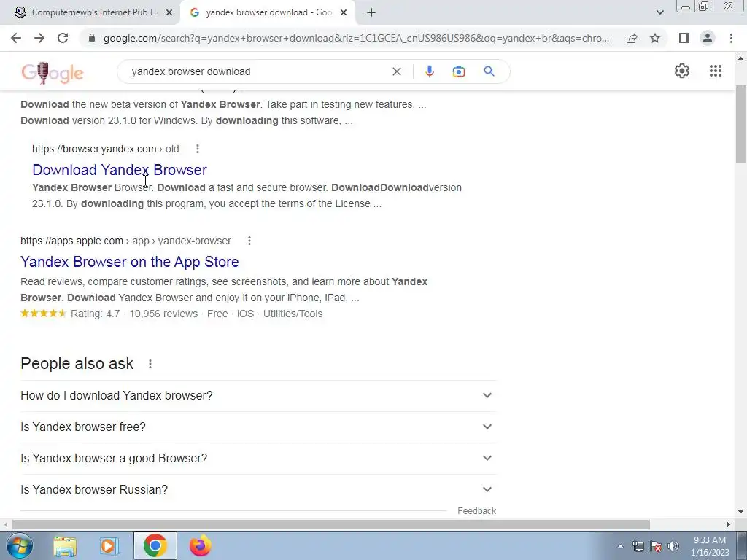
Task: Open the tab search dropdown arrow
Action: (x=659, y=12)
